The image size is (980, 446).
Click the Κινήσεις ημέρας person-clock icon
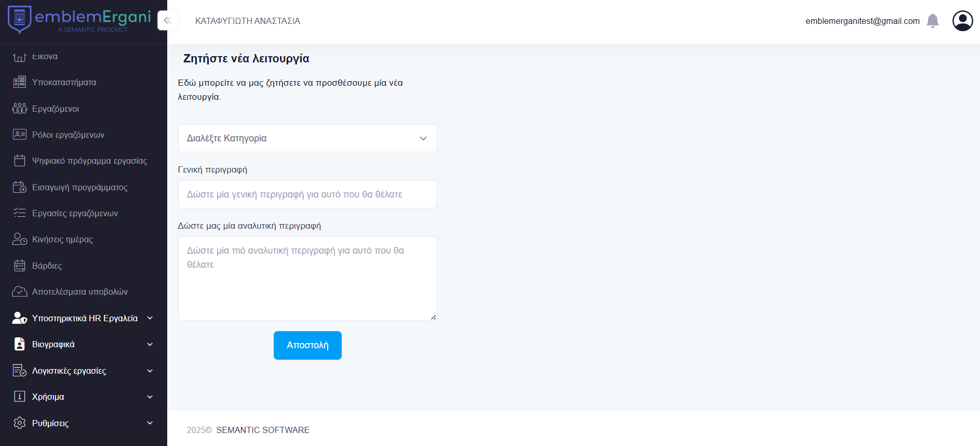click(x=20, y=239)
